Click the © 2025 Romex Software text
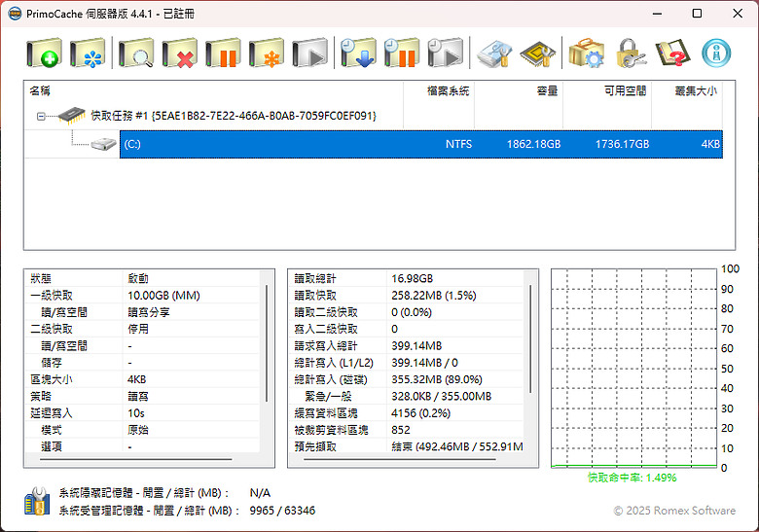 tap(674, 511)
